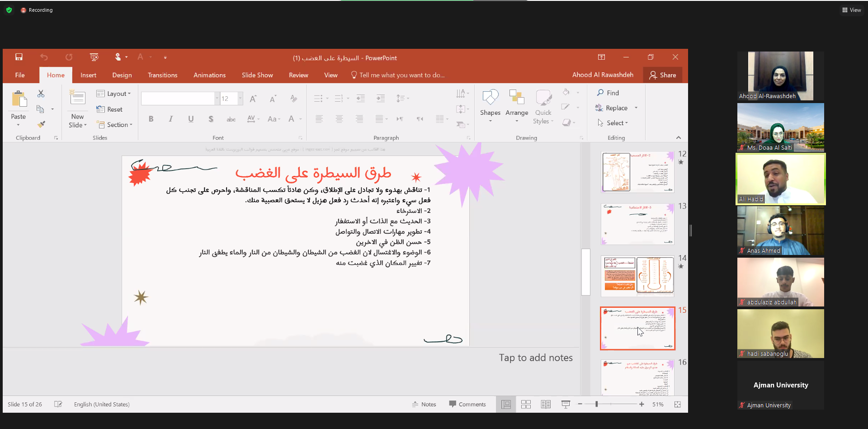Click Fit slide to window icon
The image size is (868, 429).
tap(677, 405)
